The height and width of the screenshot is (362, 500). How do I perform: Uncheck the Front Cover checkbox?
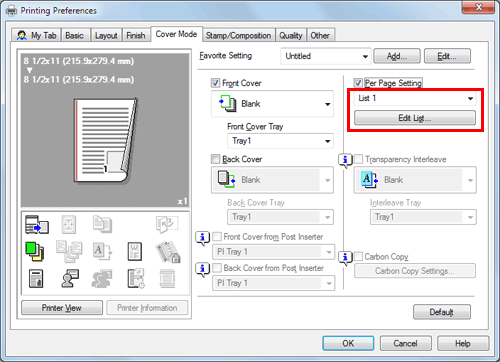point(215,83)
